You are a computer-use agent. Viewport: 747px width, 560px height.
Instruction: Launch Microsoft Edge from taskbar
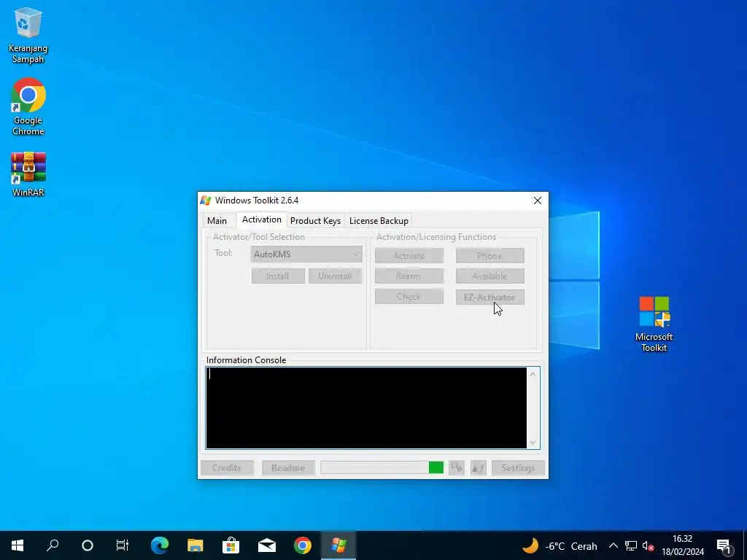(159, 545)
